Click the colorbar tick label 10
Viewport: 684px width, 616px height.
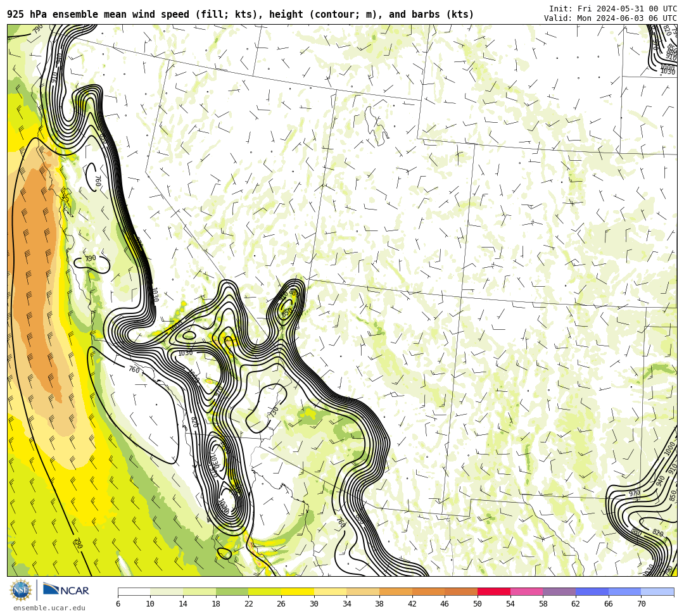point(151,604)
